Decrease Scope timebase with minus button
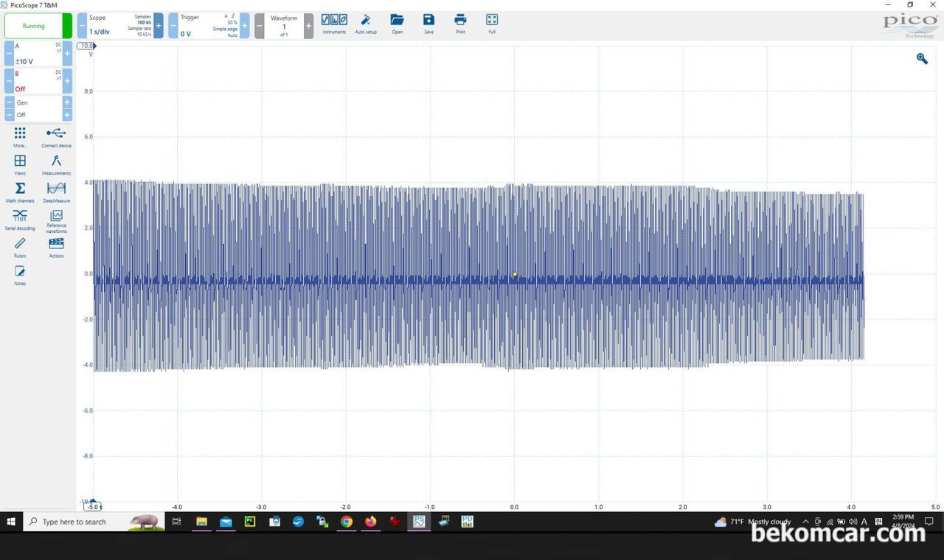944x560 pixels. (x=82, y=26)
